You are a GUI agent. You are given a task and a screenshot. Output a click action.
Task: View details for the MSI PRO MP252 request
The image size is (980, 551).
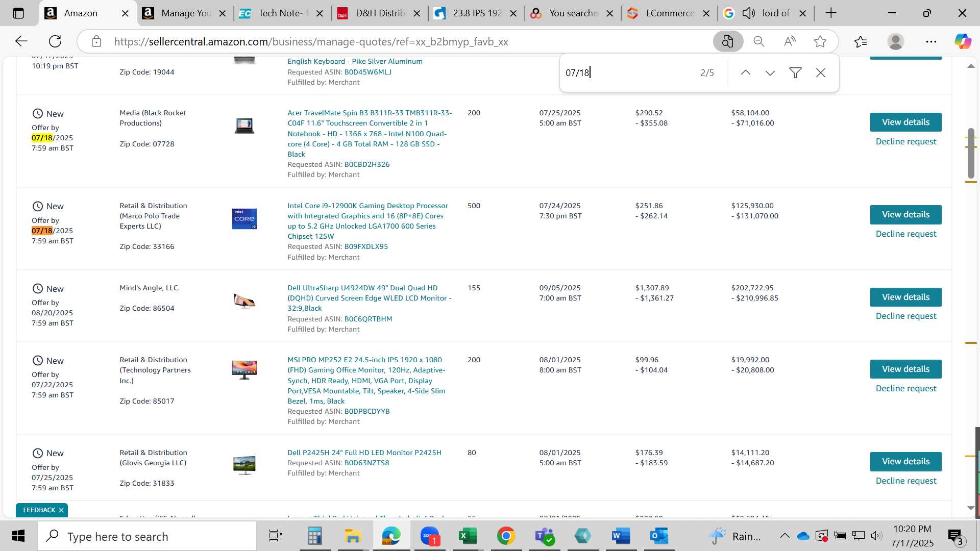pyautogui.click(x=905, y=369)
